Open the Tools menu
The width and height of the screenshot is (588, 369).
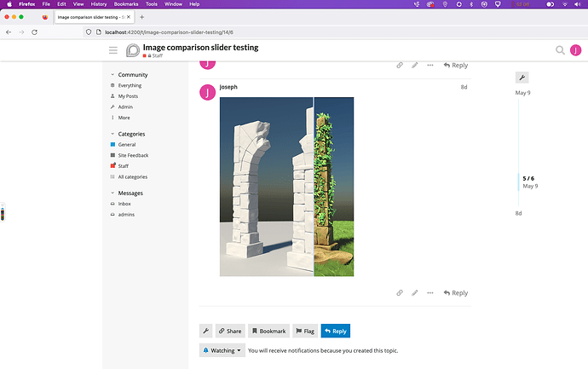pos(152,4)
